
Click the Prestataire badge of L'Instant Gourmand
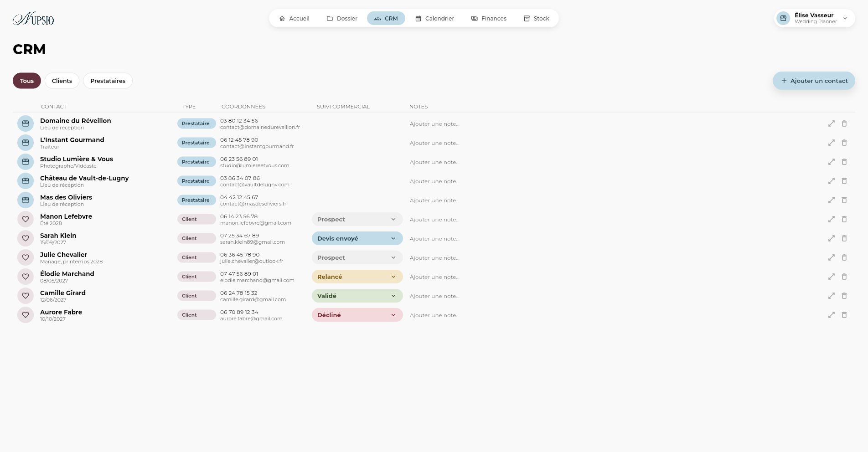pyautogui.click(x=196, y=143)
